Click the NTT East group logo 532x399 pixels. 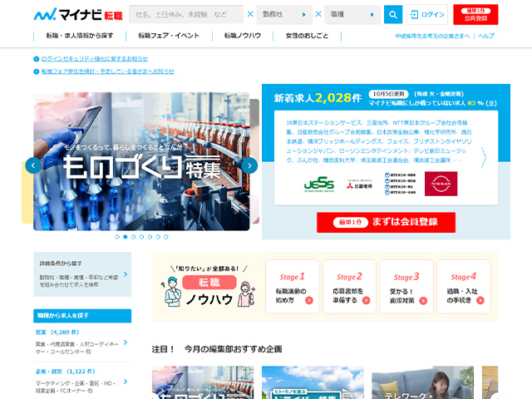(x=400, y=184)
